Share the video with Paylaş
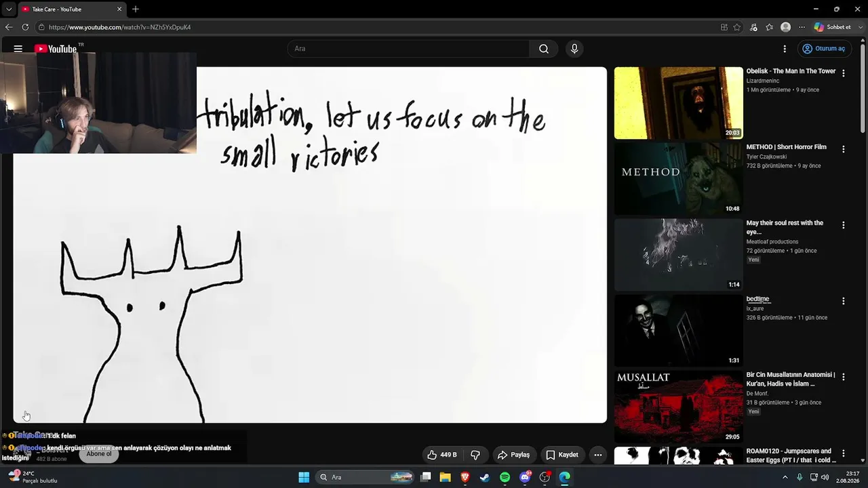 tap(513, 455)
